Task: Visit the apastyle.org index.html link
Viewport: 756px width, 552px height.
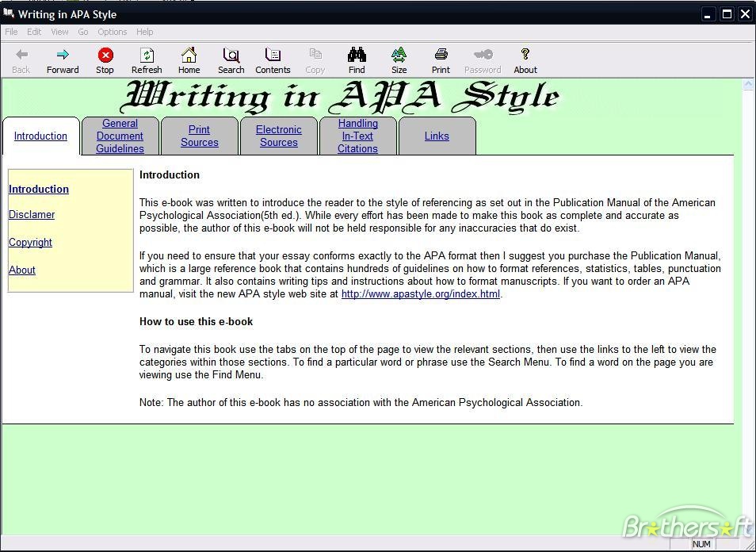Action: pyautogui.click(x=421, y=294)
